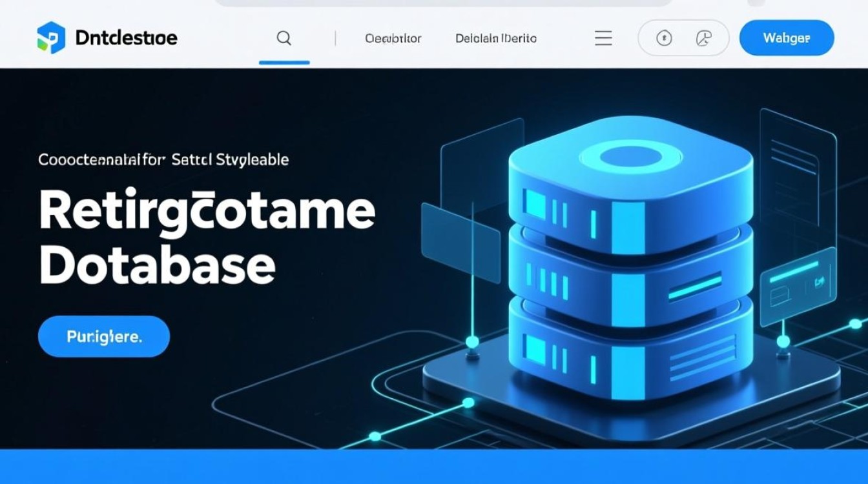Click the clock-like icon beside Wabger button
Image resolution: width=868 pixels, height=484 pixels.
703,38
